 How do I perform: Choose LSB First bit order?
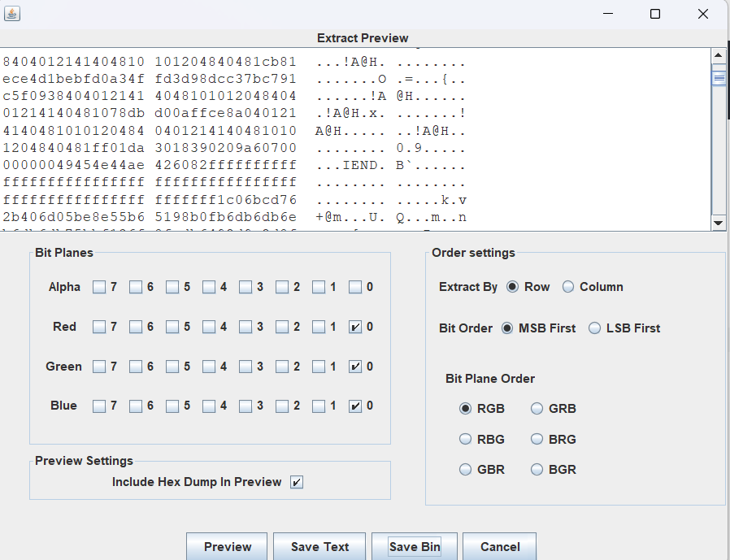(x=594, y=328)
